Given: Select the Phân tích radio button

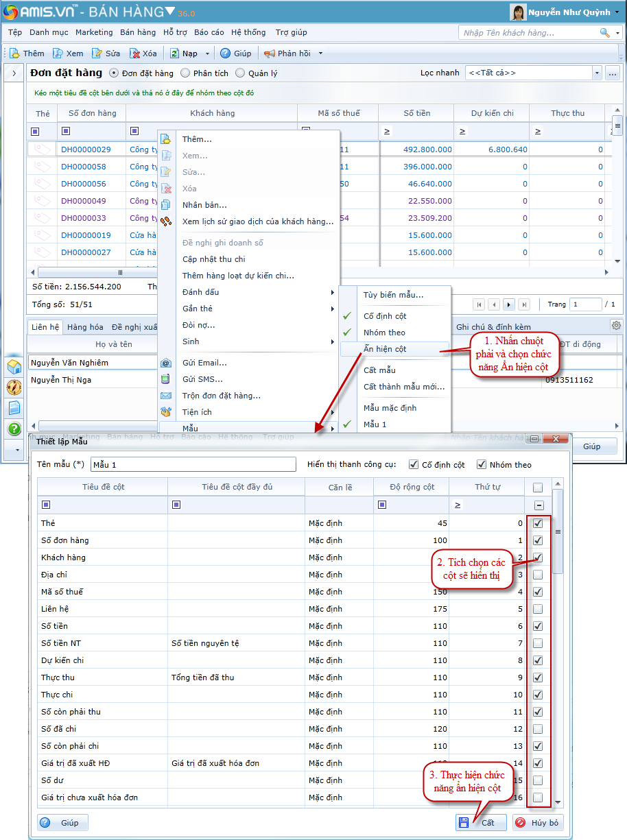Looking at the screenshot, I should click(x=185, y=73).
